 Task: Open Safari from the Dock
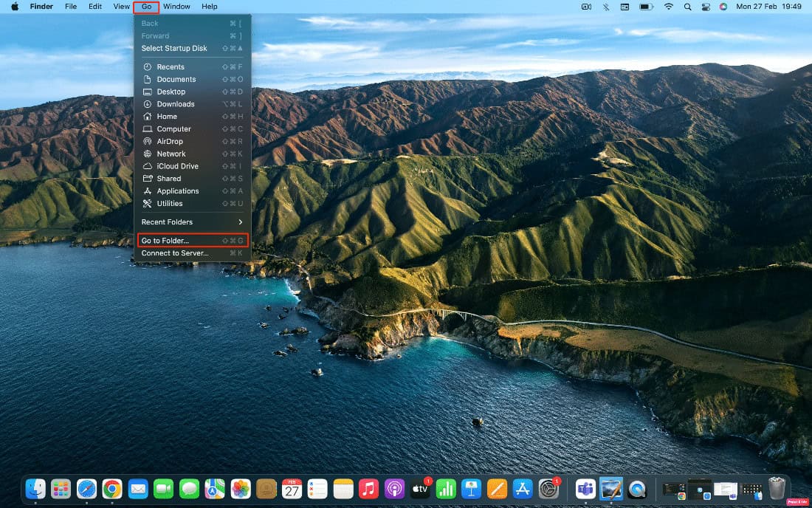tap(86, 488)
